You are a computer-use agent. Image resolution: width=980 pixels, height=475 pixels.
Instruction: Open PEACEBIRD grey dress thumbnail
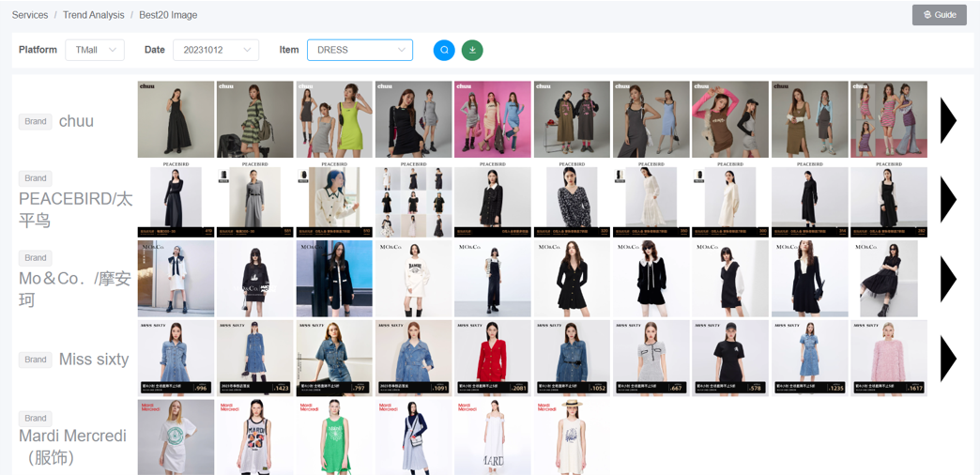click(255, 199)
